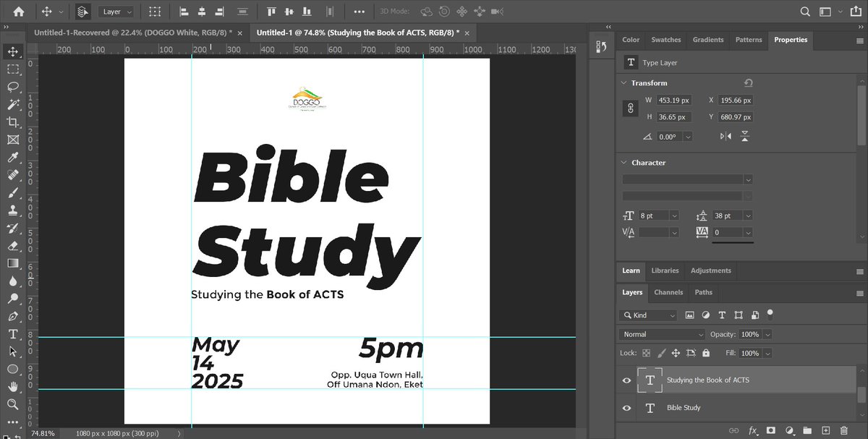Image resolution: width=868 pixels, height=439 pixels.
Task: Switch to the Adjustments tab
Action: (x=711, y=270)
